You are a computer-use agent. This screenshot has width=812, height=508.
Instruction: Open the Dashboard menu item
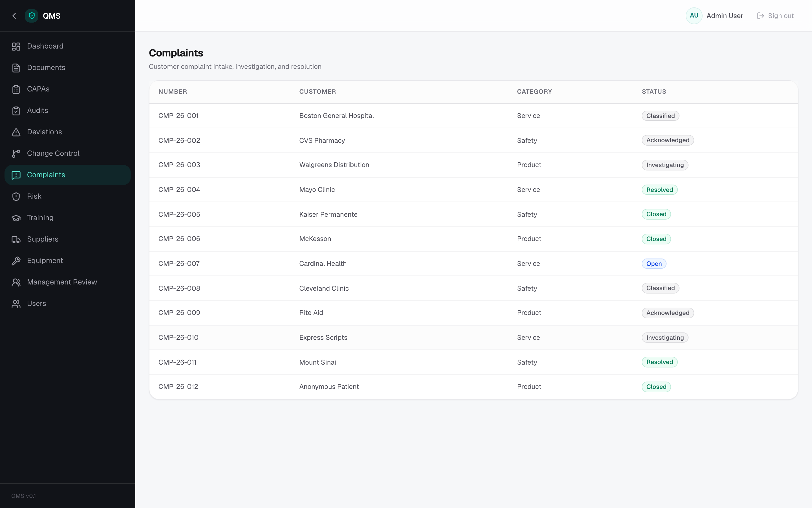click(x=67, y=46)
